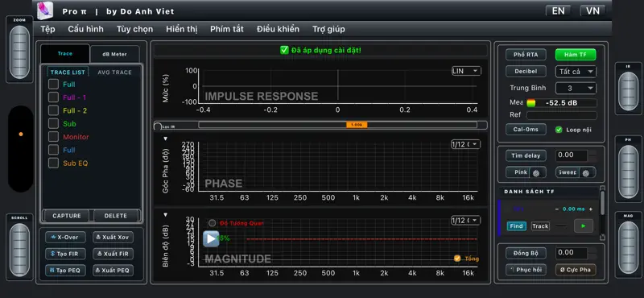Image resolution: width=644 pixels, height=298 pixels.
Task: Open the X-Over crossover tool
Action: pyautogui.click(x=66, y=237)
